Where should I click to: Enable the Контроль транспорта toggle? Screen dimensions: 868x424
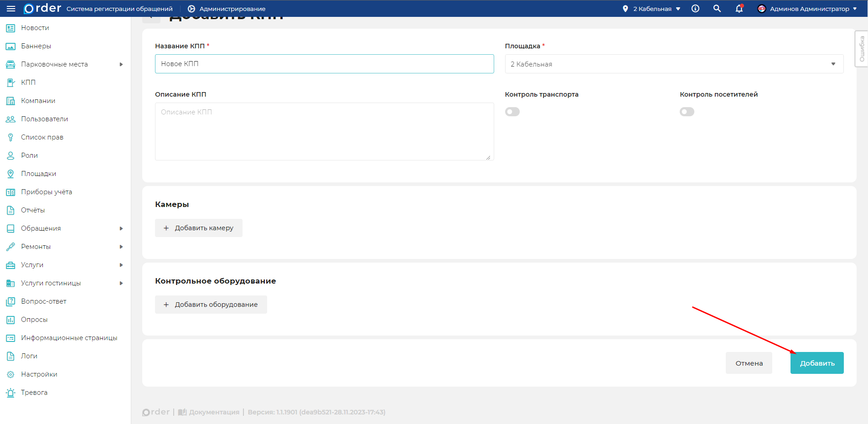(512, 112)
